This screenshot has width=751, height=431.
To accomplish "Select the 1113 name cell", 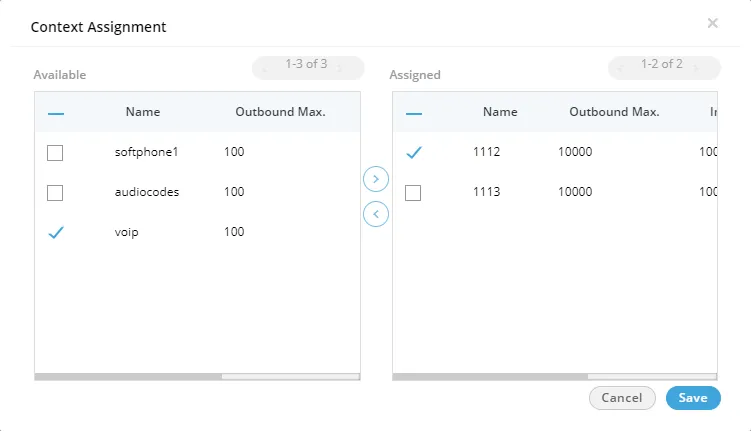I will (487, 192).
